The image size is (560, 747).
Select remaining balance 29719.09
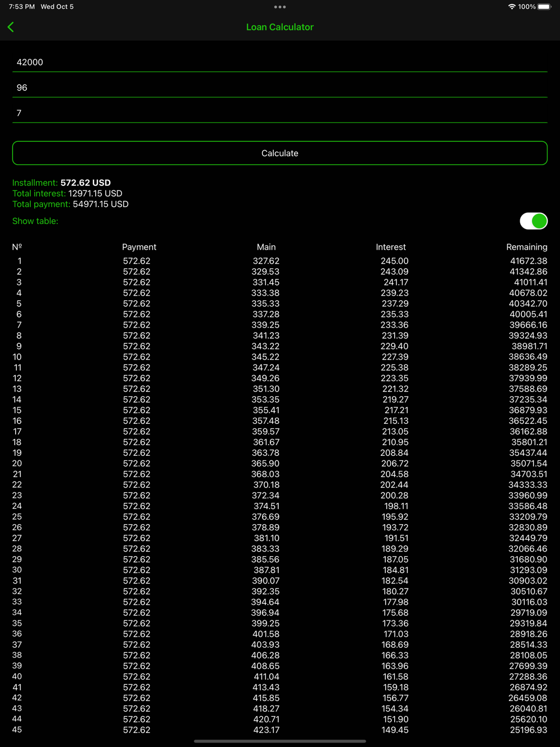click(x=529, y=613)
